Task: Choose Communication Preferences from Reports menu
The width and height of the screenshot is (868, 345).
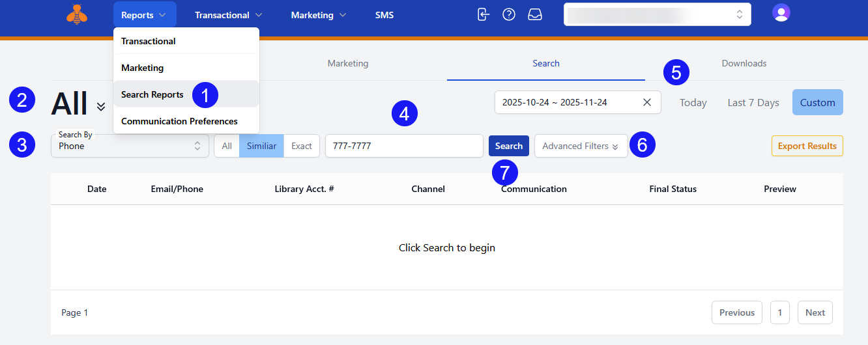Action: tap(179, 121)
